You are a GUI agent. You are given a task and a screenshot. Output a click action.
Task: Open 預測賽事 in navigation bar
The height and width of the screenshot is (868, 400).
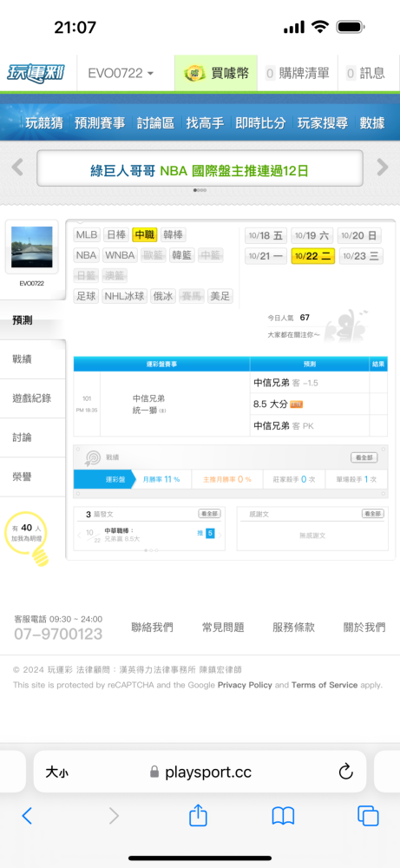pos(100,123)
